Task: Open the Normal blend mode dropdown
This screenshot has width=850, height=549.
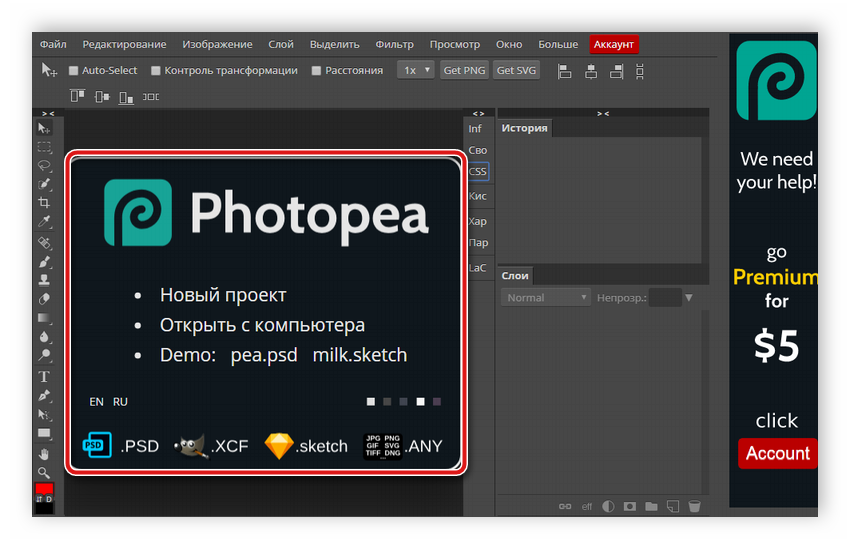Action: (545, 298)
